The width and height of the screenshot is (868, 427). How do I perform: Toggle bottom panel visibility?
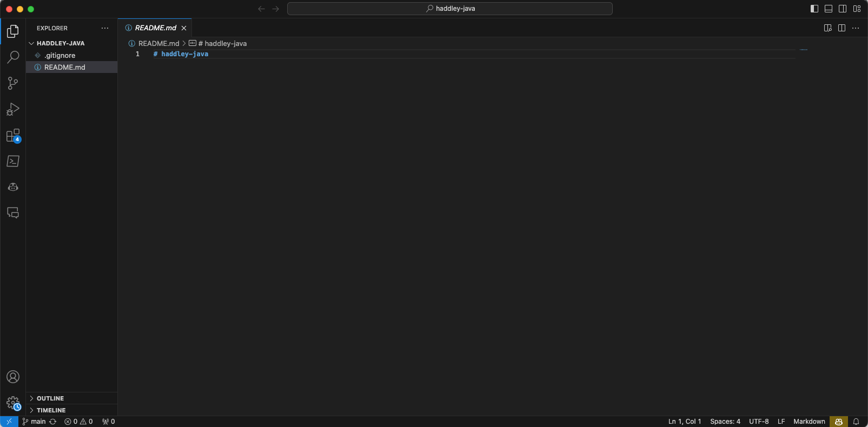click(829, 9)
